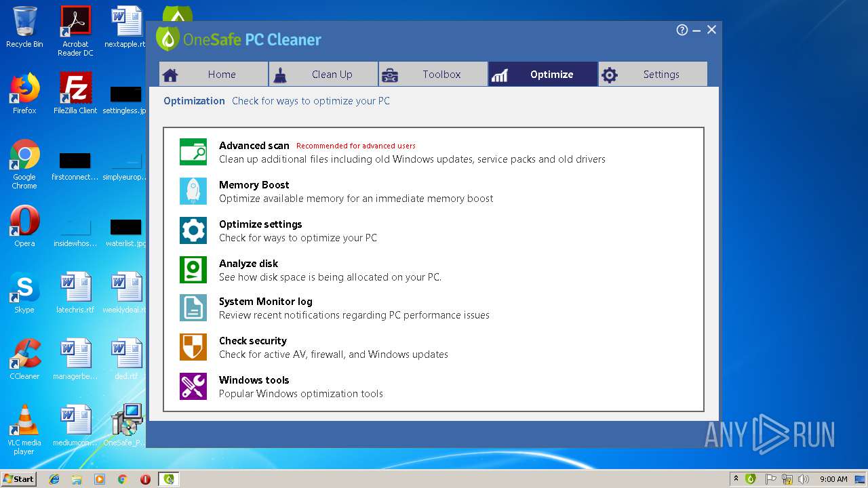Click the Optimize settings gear icon
The height and width of the screenshot is (488, 868).
coord(193,230)
